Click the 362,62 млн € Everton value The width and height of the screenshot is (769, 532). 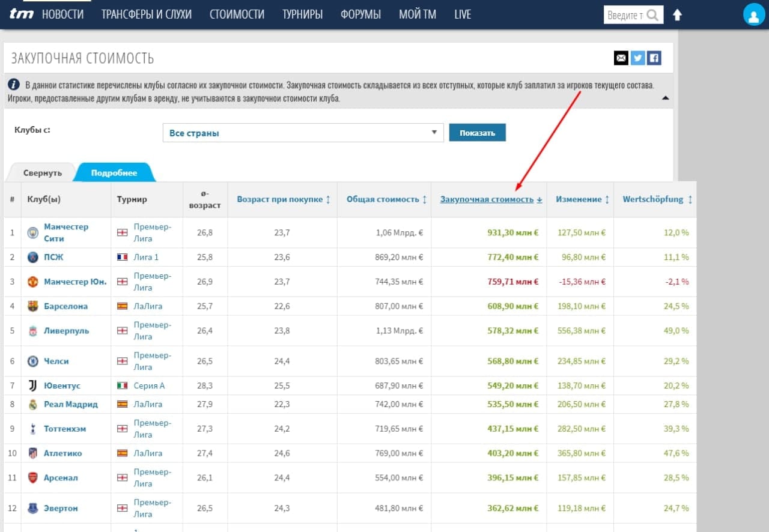[513, 509]
